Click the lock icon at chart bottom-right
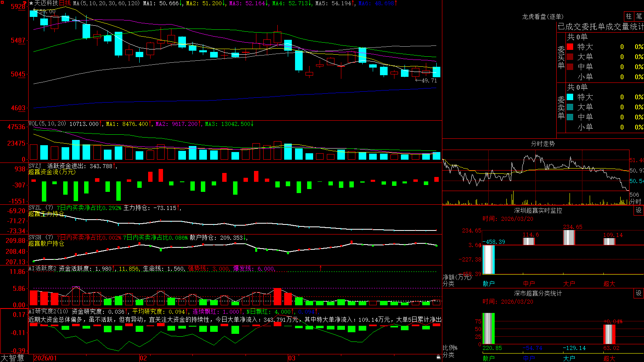 438,357
